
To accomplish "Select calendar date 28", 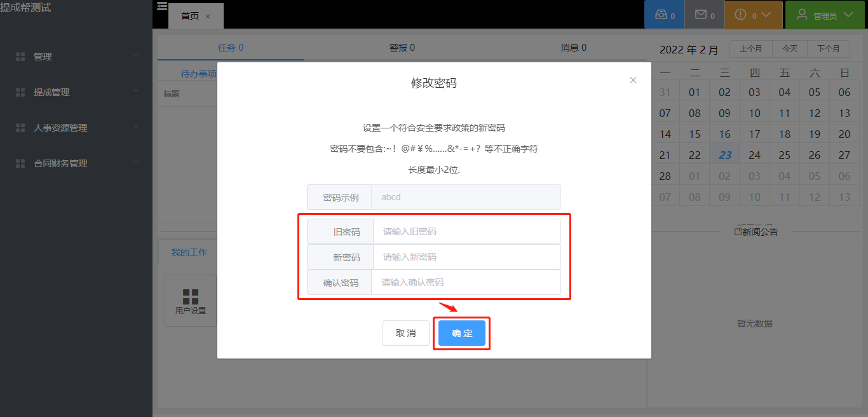I will tap(665, 176).
